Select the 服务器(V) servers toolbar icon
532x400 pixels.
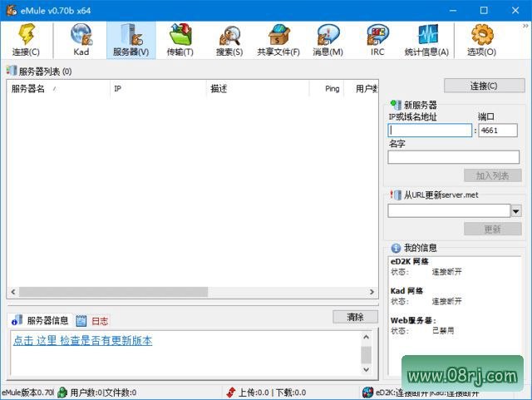[x=131, y=40]
